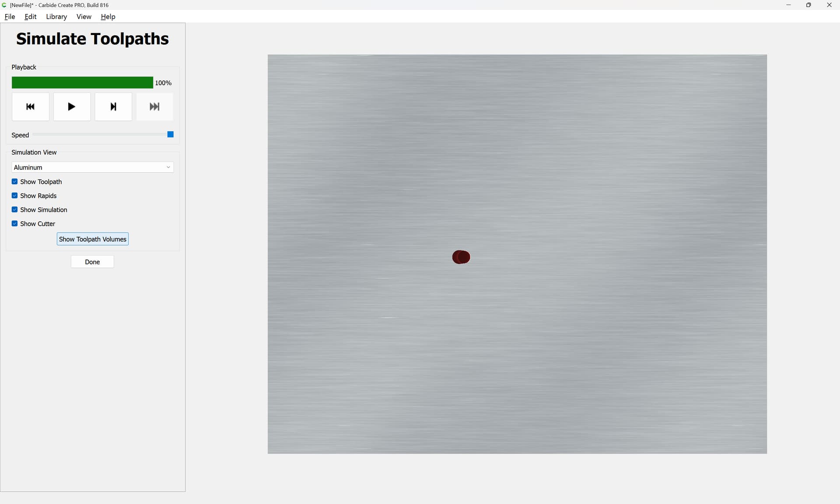Open the Aluminum material dropdown
The height and width of the screenshot is (504, 840).
pyautogui.click(x=92, y=168)
